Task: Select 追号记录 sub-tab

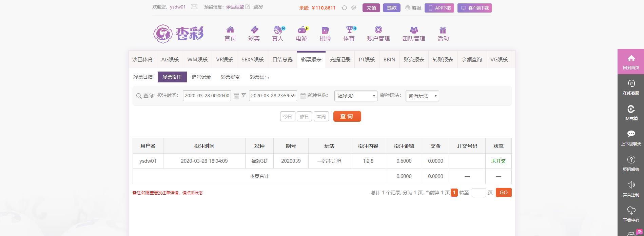Action: click(201, 77)
